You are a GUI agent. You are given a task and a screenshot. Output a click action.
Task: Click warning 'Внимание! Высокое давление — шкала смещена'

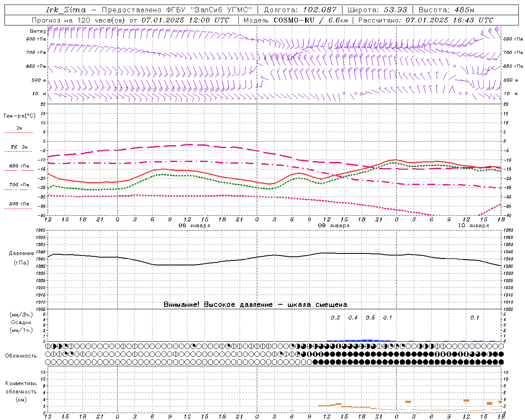point(256,305)
